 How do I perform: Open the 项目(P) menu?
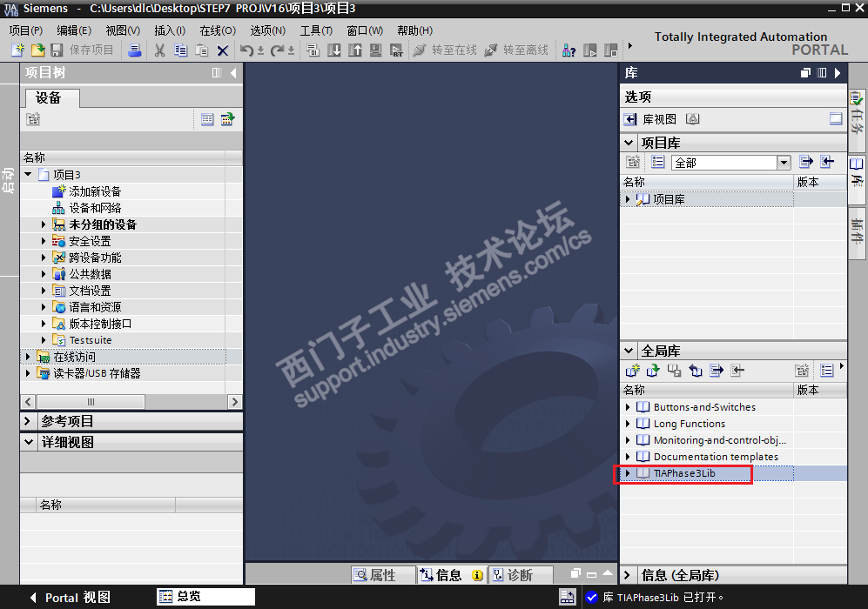click(x=26, y=30)
